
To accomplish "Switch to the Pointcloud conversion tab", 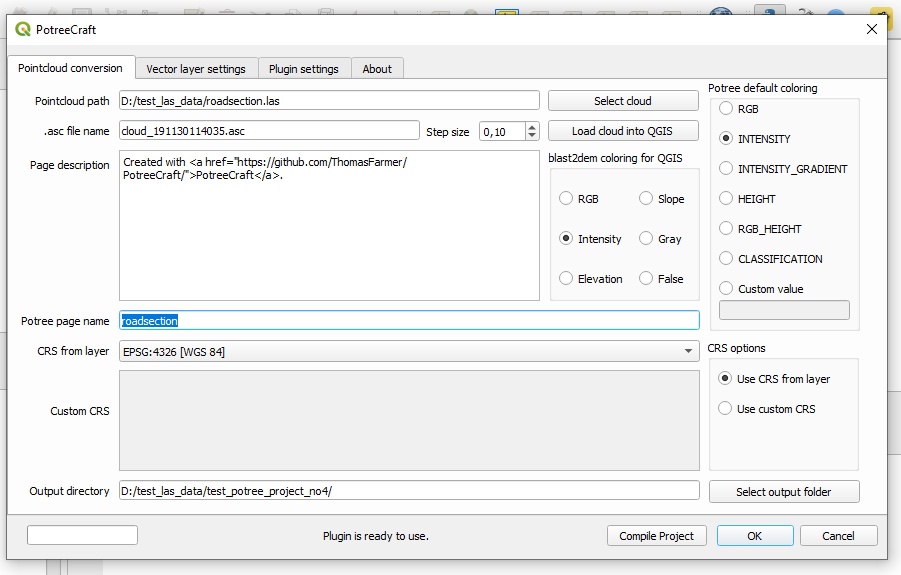I will [71, 68].
